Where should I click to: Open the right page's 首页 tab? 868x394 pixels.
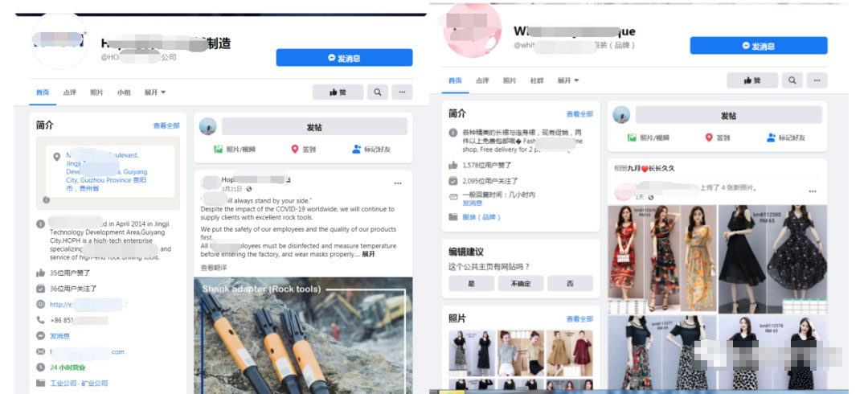455,80
